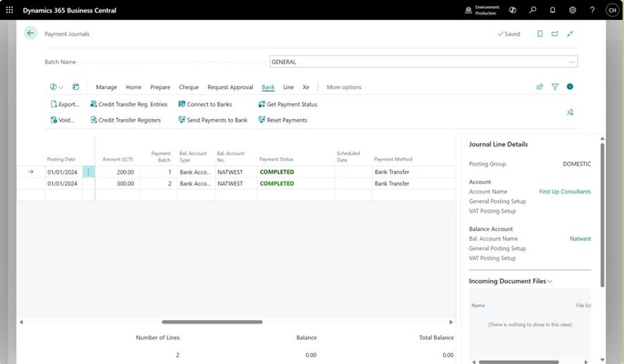Go back with the arrow button
Image resolution: width=624 pixels, height=364 pixels.
click(x=31, y=33)
